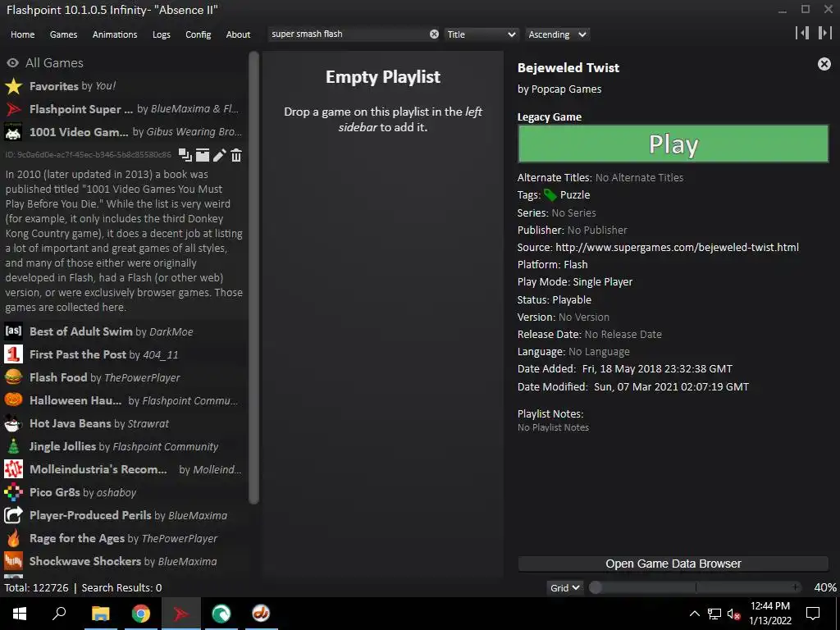This screenshot has width=840, height=630.
Task: Click the Search Results: 0 status text
Action: point(121,587)
